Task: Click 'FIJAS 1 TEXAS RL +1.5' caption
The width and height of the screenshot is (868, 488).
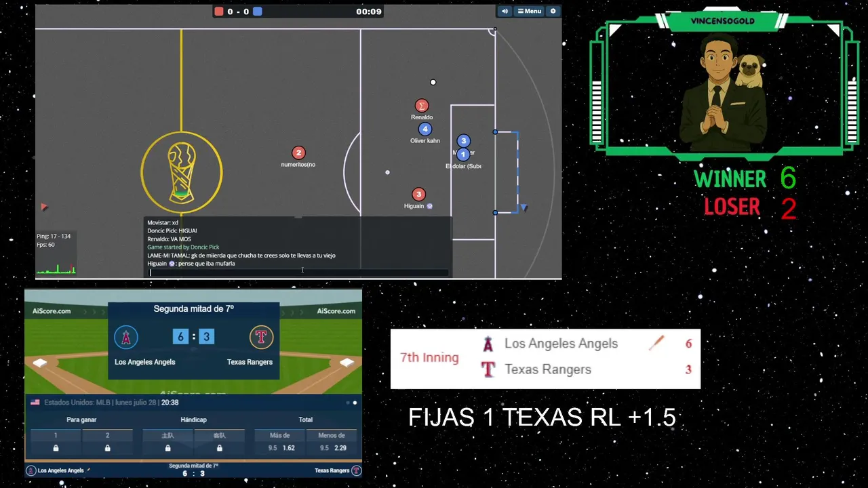Action: tap(542, 418)
